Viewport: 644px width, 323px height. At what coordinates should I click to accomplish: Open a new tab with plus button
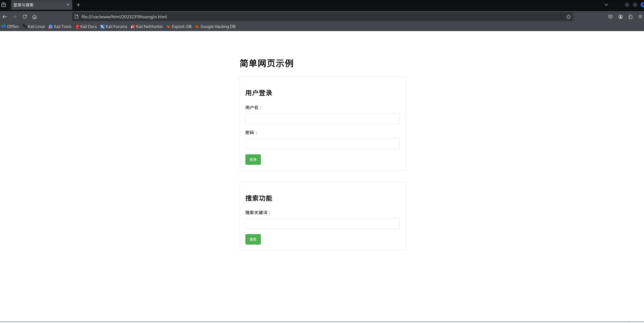[x=78, y=5]
